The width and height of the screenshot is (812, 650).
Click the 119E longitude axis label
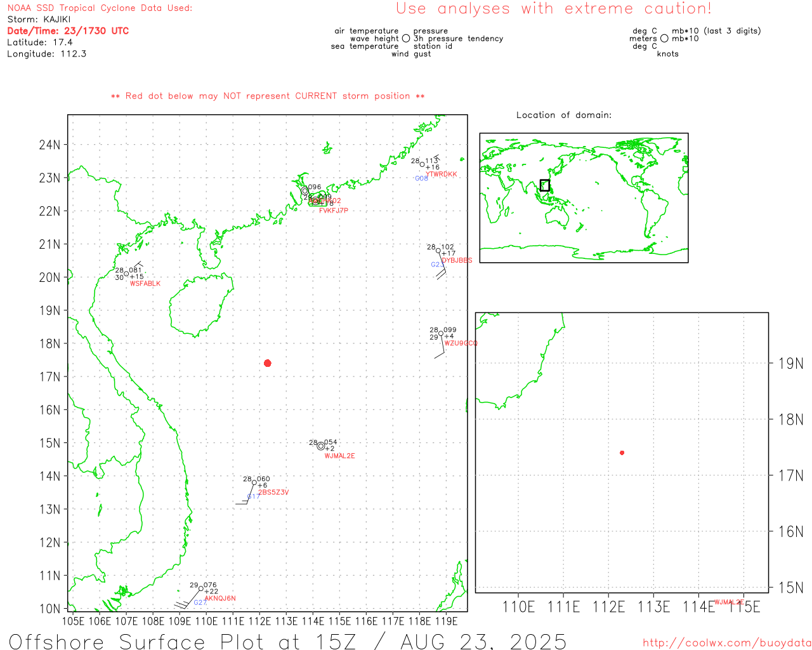447,621
